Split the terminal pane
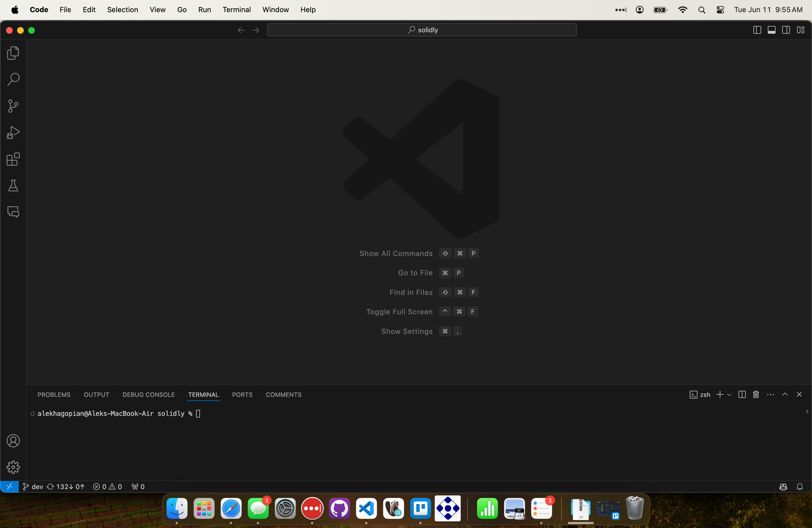812x528 pixels. click(x=742, y=395)
